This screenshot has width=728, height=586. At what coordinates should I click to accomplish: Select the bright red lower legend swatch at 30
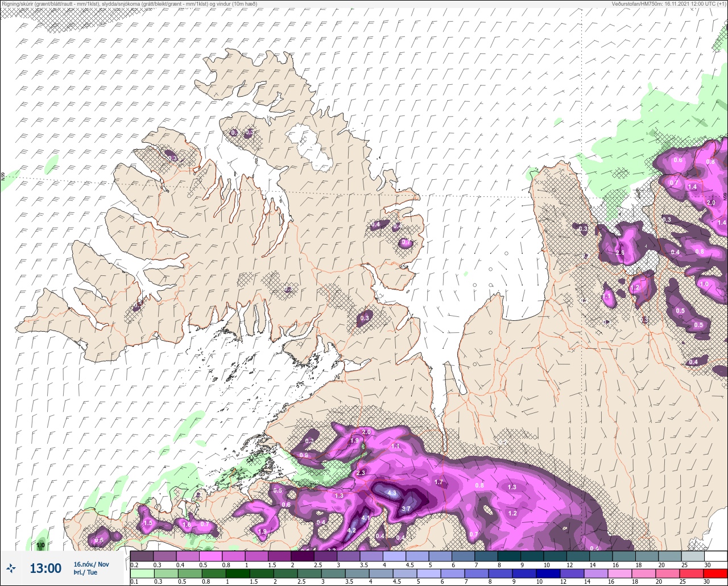tap(715, 572)
